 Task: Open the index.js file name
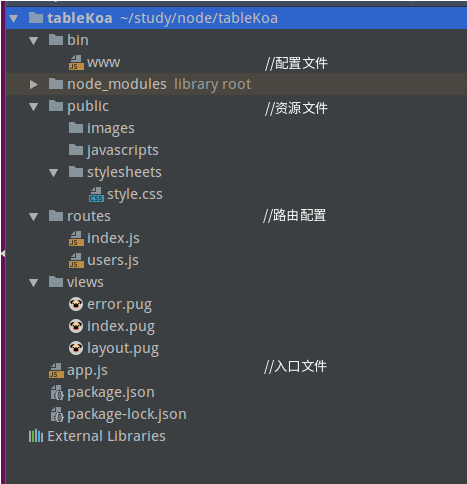tap(113, 239)
